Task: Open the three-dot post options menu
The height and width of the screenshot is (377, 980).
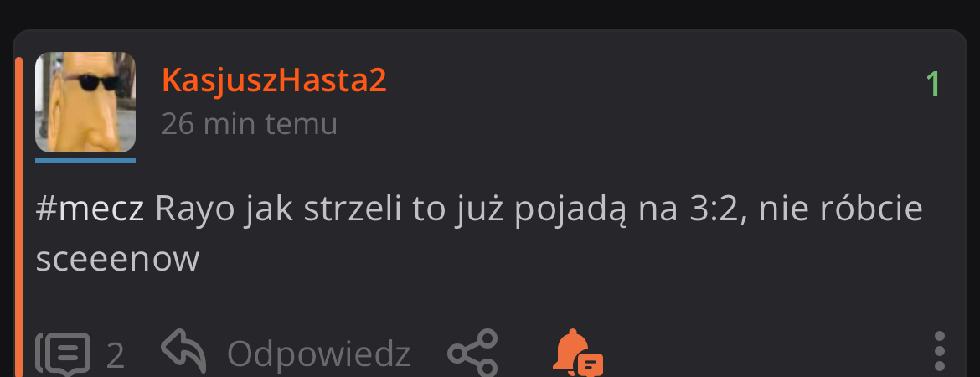Action: pos(939,352)
